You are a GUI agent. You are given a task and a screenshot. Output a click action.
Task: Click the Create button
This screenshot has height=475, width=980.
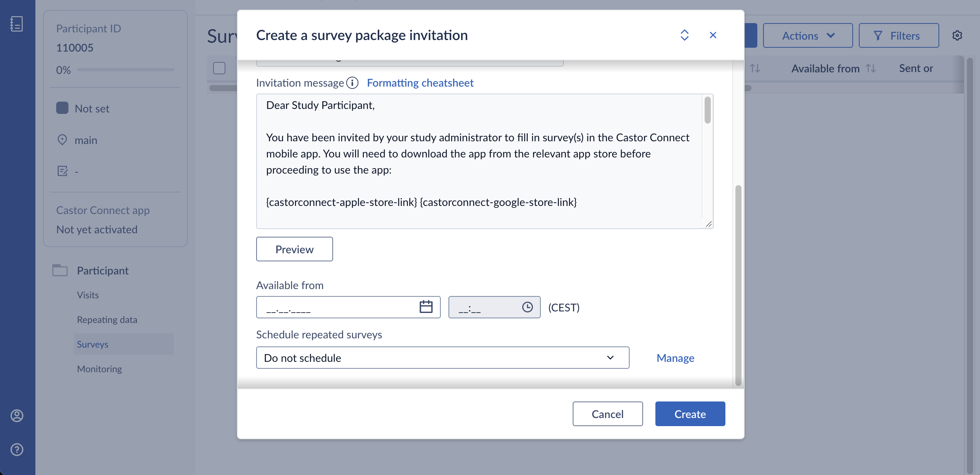click(x=690, y=414)
